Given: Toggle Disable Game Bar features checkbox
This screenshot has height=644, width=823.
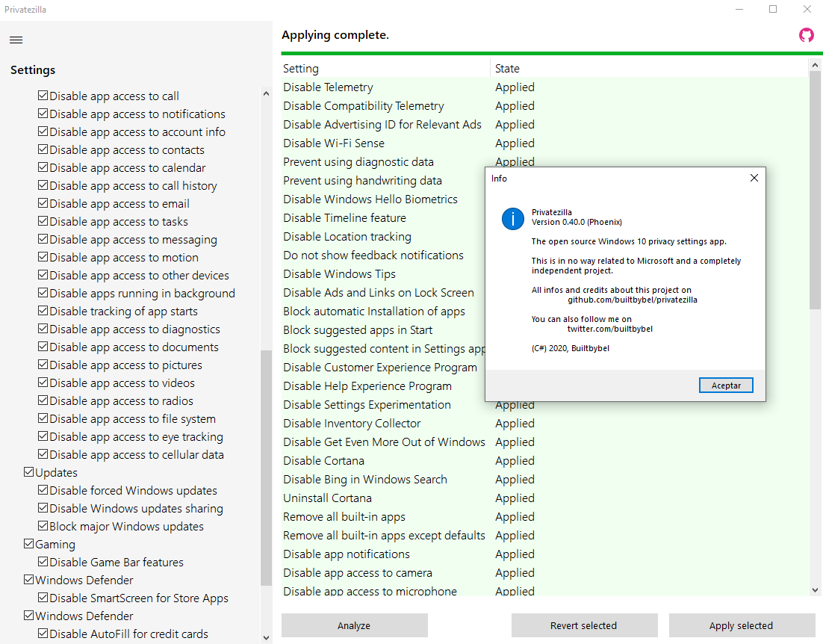Looking at the screenshot, I should click(x=43, y=562).
